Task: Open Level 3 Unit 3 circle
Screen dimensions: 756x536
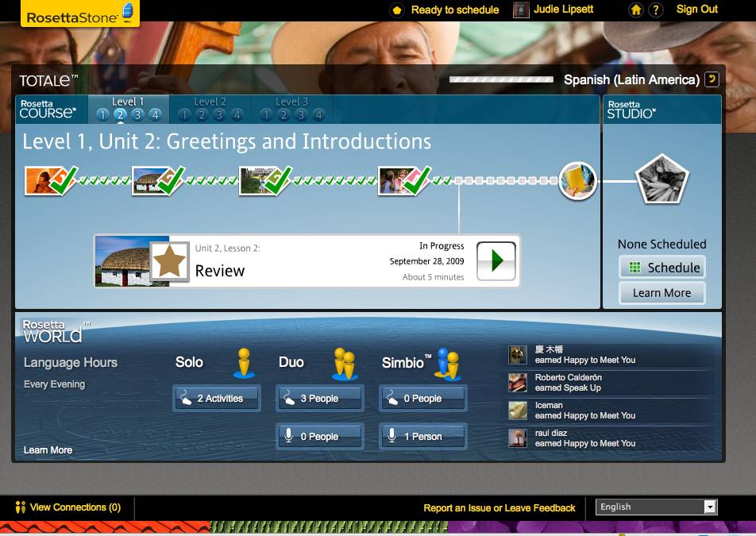Action: pos(301,114)
